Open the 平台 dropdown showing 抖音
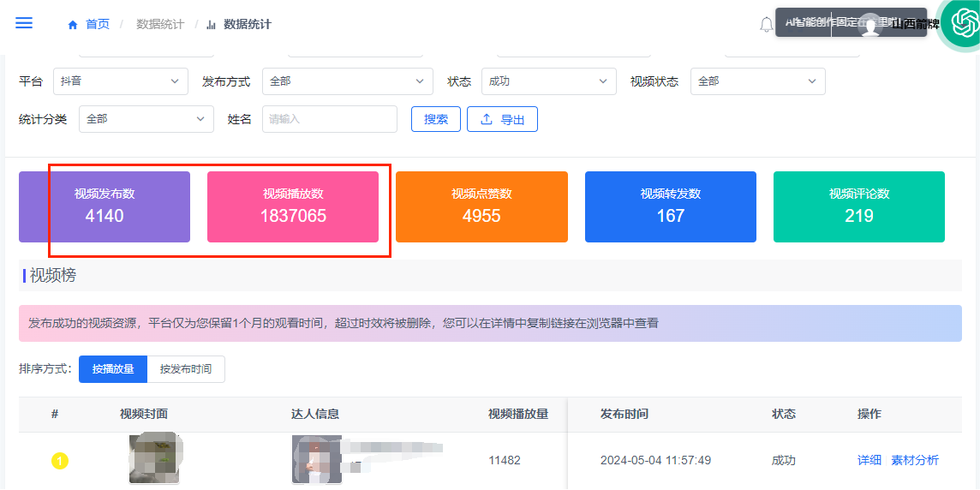 121,81
